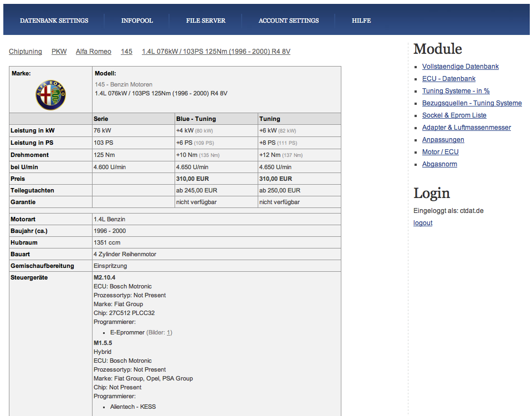The width and height of the screenshot is (532, 416).
Task: Select the +12 Nm Tuning value
Action: (270, 155)
